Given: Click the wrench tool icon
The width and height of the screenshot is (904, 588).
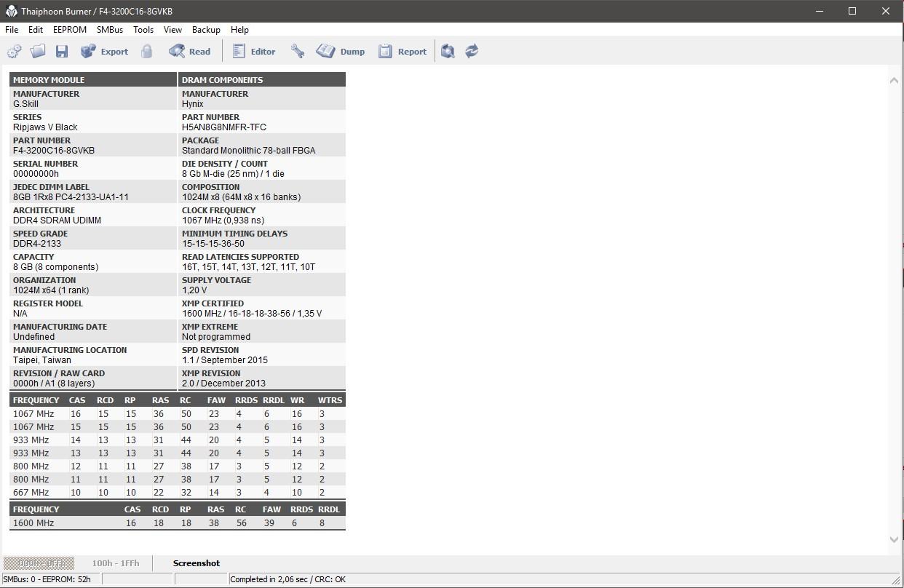Looking at the screenshot, I should click(297, 51).
